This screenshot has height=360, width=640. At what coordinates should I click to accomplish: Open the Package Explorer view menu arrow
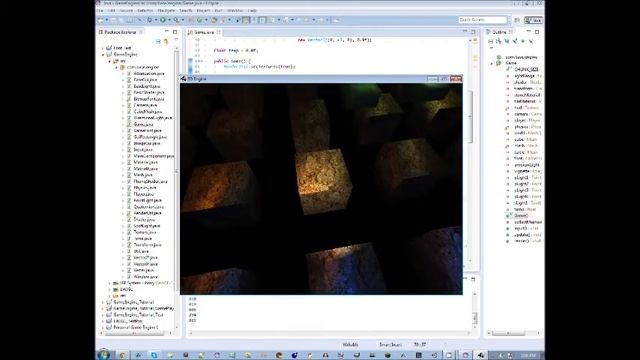(176, 40)
